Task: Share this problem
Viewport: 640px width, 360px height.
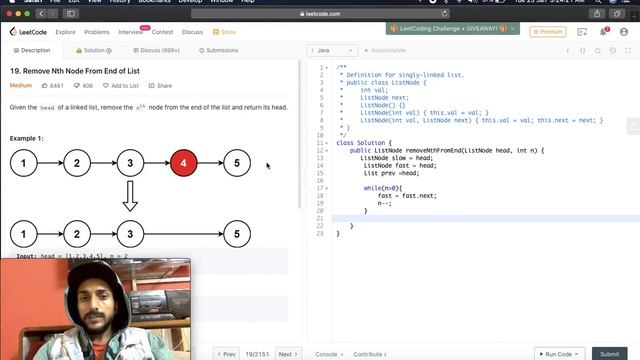Action: (x=160, y=86)
